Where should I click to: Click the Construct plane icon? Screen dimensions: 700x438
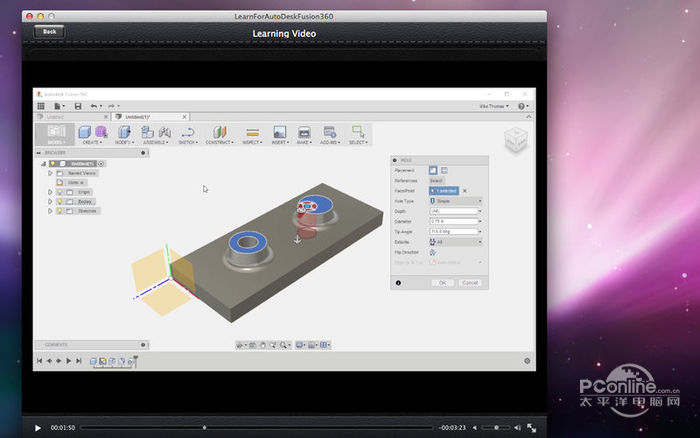coord(219,132)
